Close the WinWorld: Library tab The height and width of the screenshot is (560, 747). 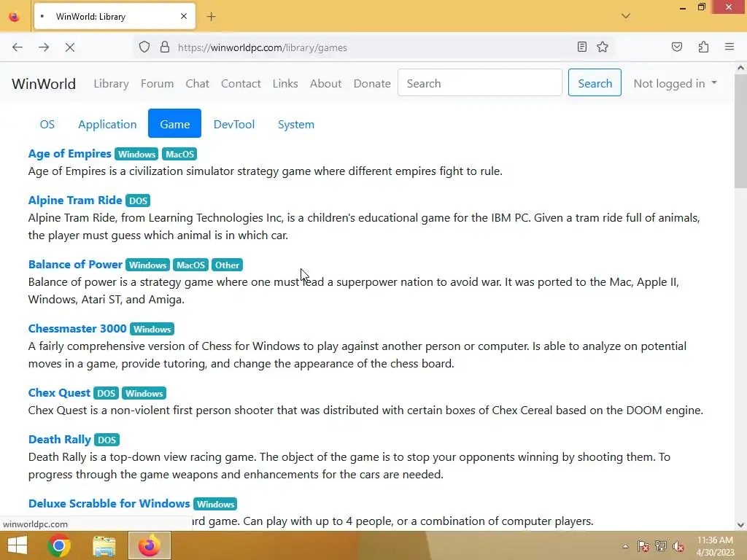point(184,16)
